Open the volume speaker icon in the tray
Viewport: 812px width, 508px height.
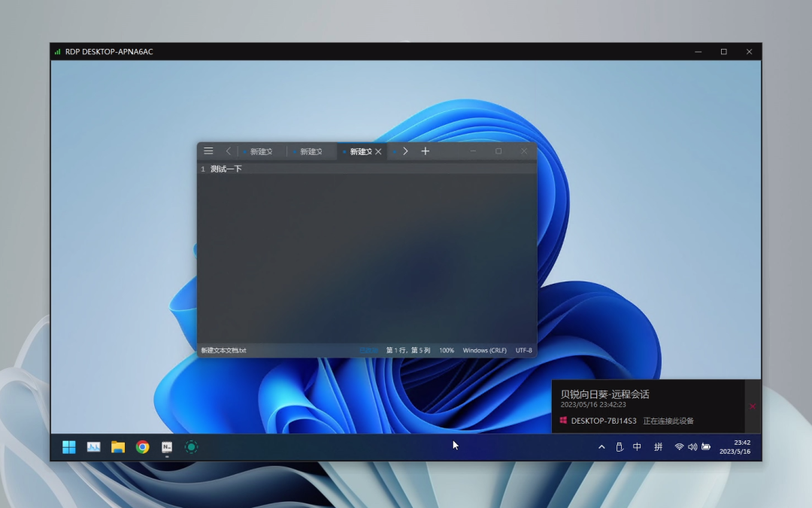pos(692,447)
